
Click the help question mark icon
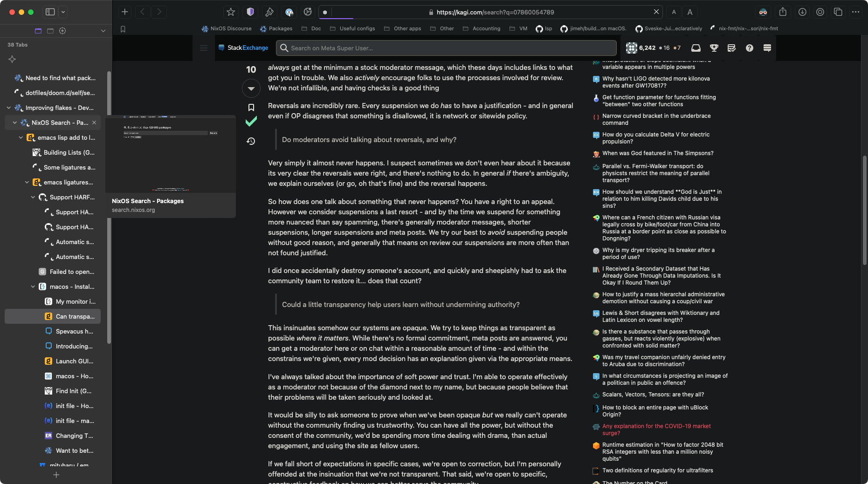click(749, 48)
